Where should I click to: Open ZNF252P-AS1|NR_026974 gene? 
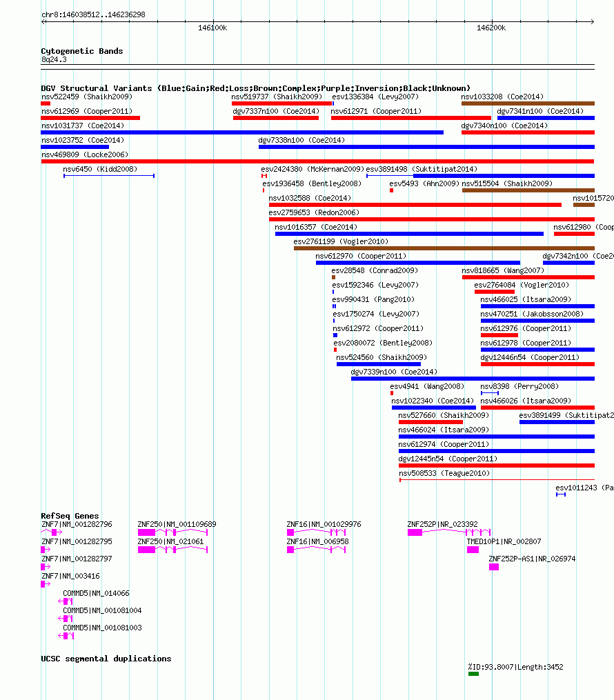click(532, 559)
